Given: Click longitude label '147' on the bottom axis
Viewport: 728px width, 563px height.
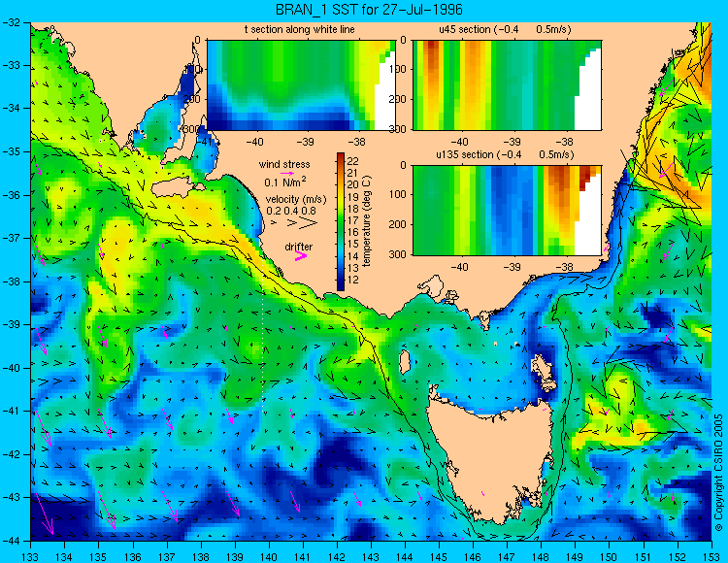Looking at the screenshot, I should click(507, 556).
